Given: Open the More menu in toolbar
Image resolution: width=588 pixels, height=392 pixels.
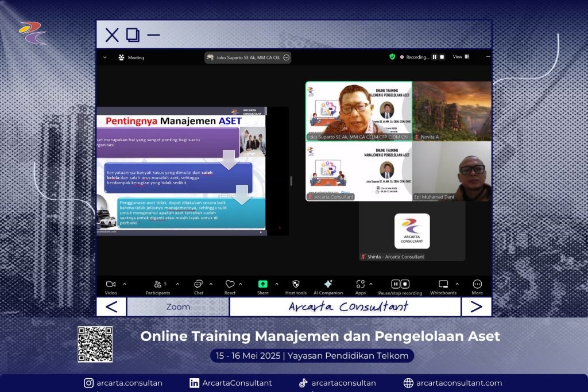Looking at the screenshot, I should point(477,286).
